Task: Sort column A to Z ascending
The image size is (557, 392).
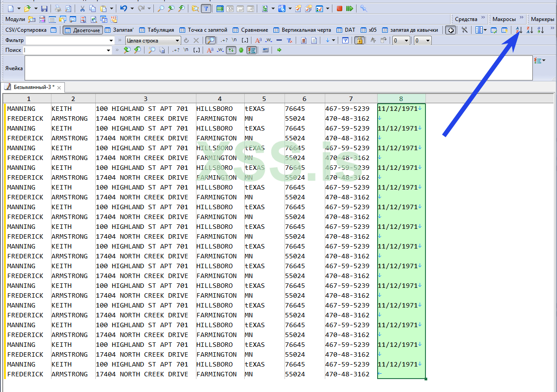Action: click(519, 30)
